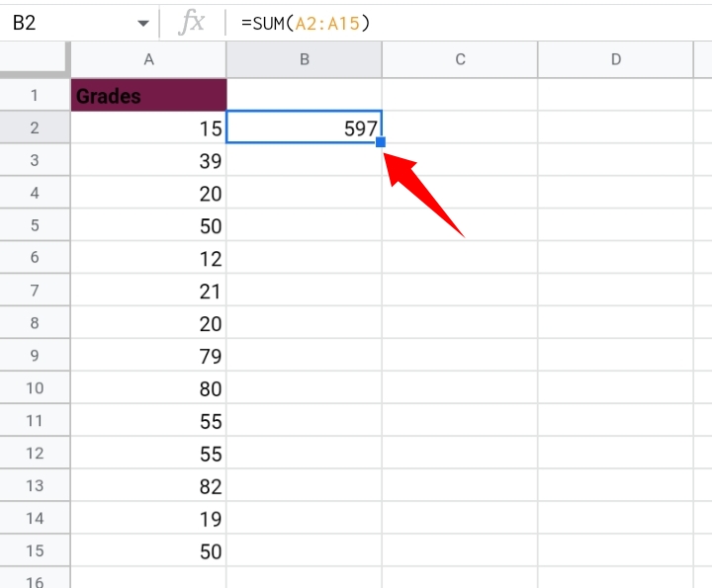The width and height of the screenshot is (712, 588).
Task: Click the select-all corner box
Action: [x=35, y=57]
